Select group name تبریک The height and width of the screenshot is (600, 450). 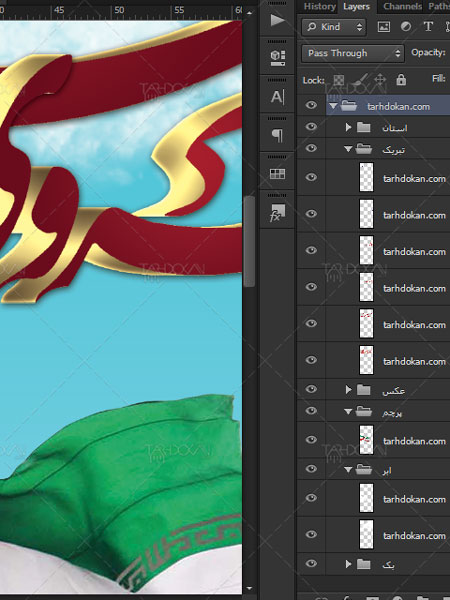pos(393,150)
